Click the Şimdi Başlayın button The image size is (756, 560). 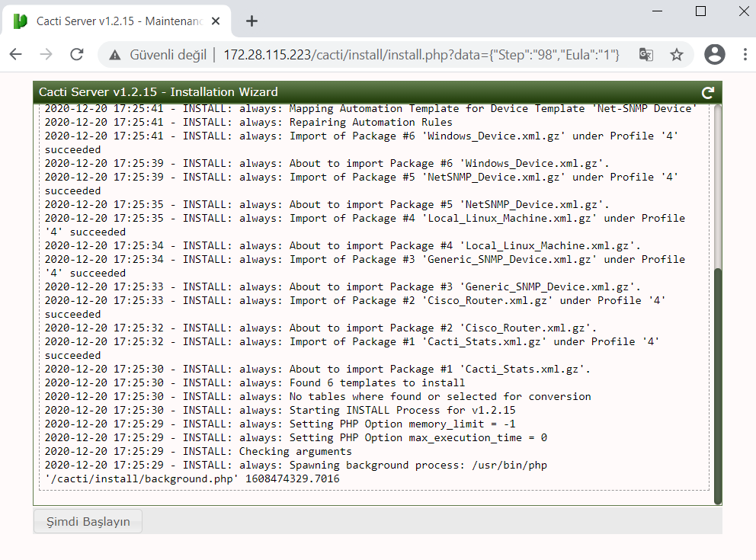tap(88, 521)
